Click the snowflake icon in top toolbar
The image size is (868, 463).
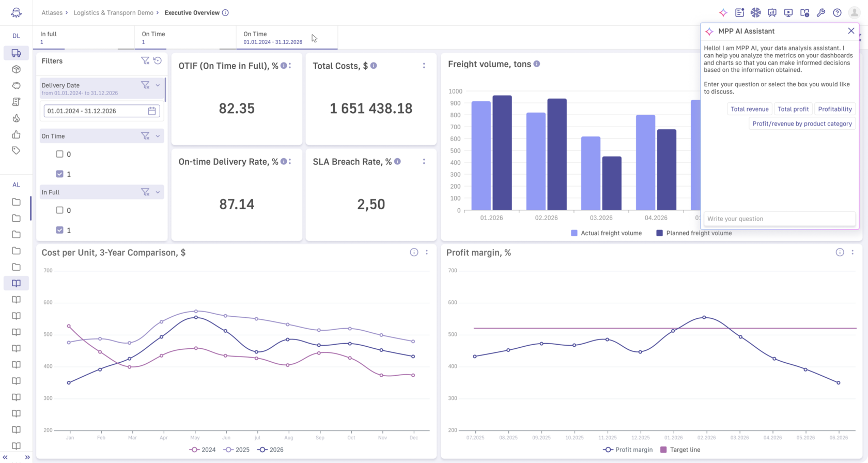(755, 12)
